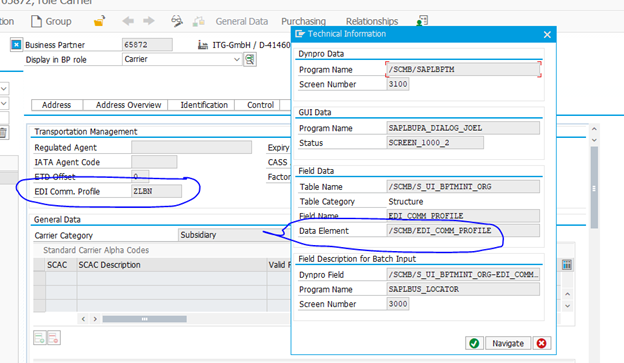624x363 pixels.
Task: Click the factory icon before ITG-GmbH
Action: (203, 45)
